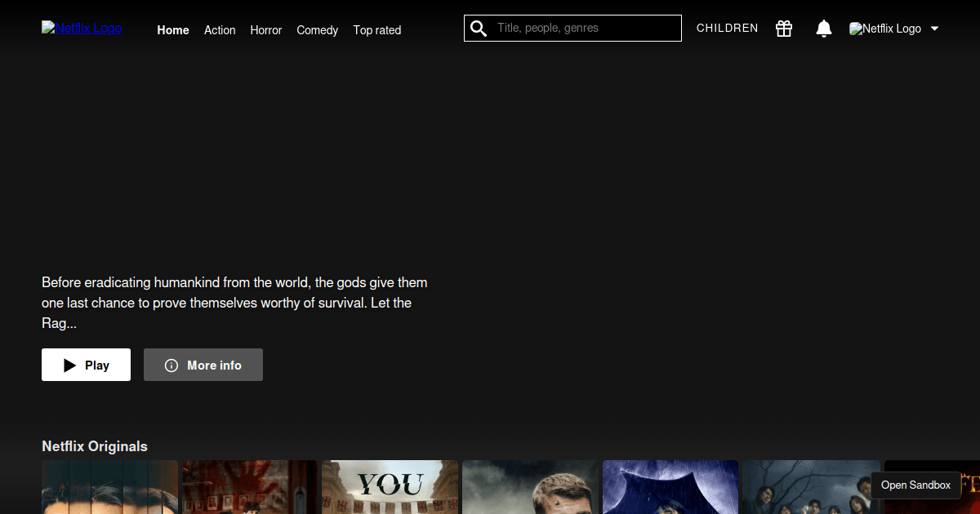Click the first Netflix Originals poster
Image resolution: width=980 pixels, height=514 pixels.
click(109, 487)
